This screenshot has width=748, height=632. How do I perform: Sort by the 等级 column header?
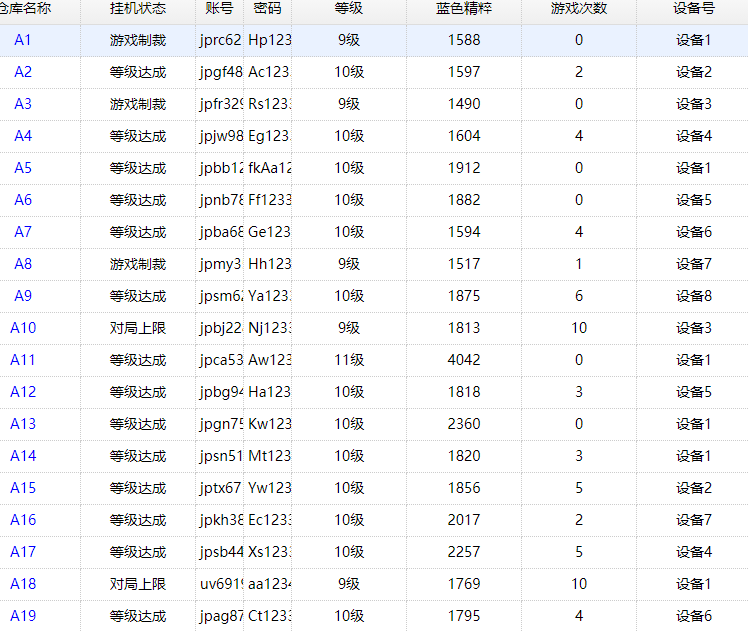(349, 8)
